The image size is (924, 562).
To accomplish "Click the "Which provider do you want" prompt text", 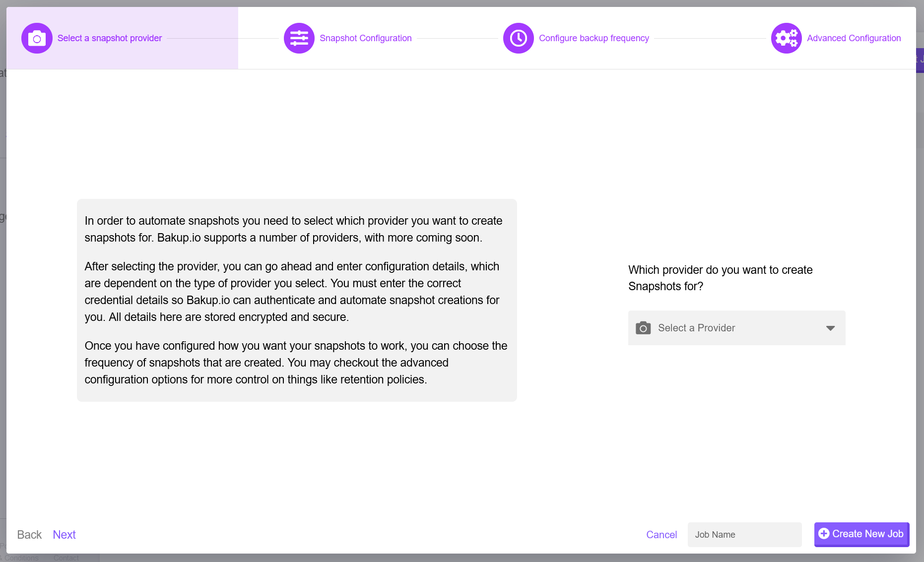I will coord(721,278).
